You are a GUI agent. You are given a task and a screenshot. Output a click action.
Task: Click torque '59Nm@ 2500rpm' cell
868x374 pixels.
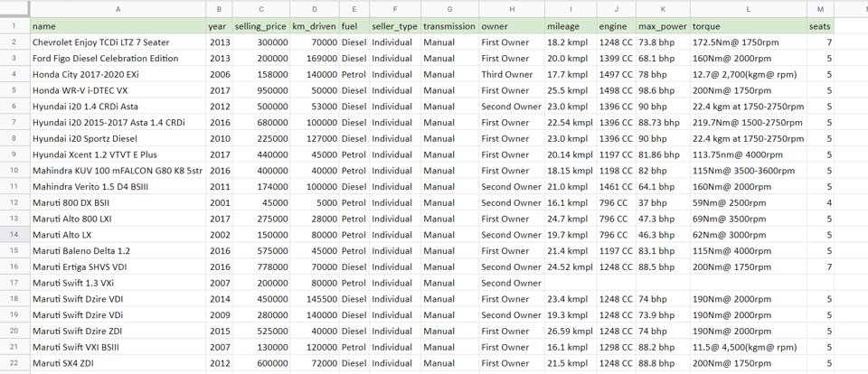[x=749, y=202]
